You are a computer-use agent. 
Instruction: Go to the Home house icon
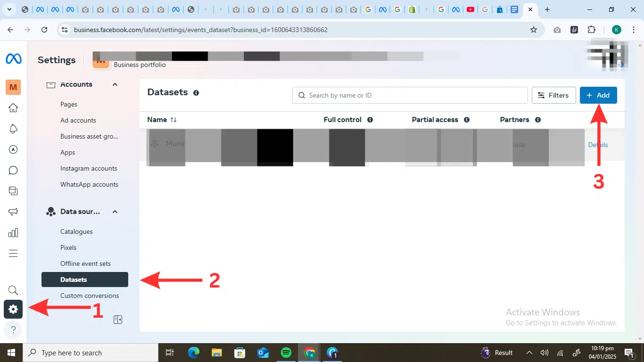pos(13,108)
